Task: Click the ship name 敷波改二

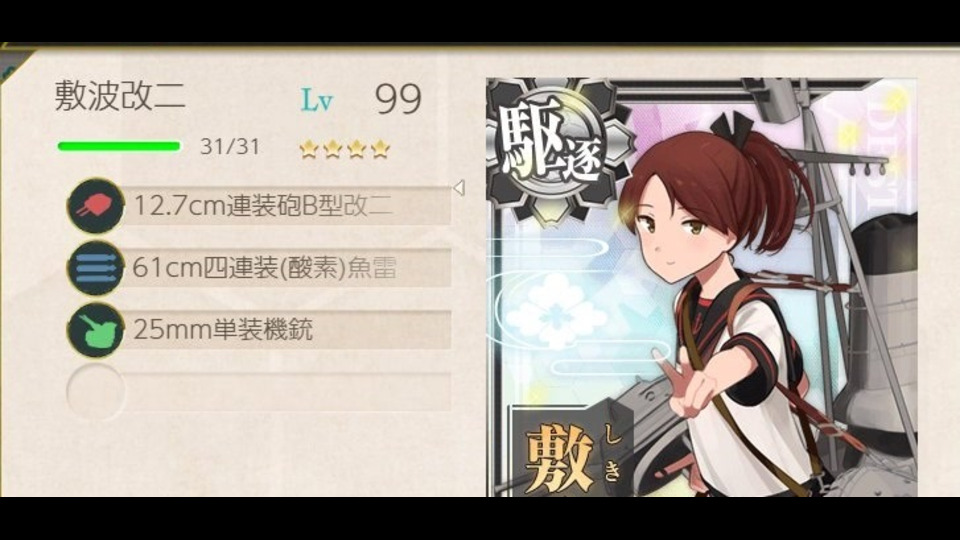Action: click(x=120, y=97)
